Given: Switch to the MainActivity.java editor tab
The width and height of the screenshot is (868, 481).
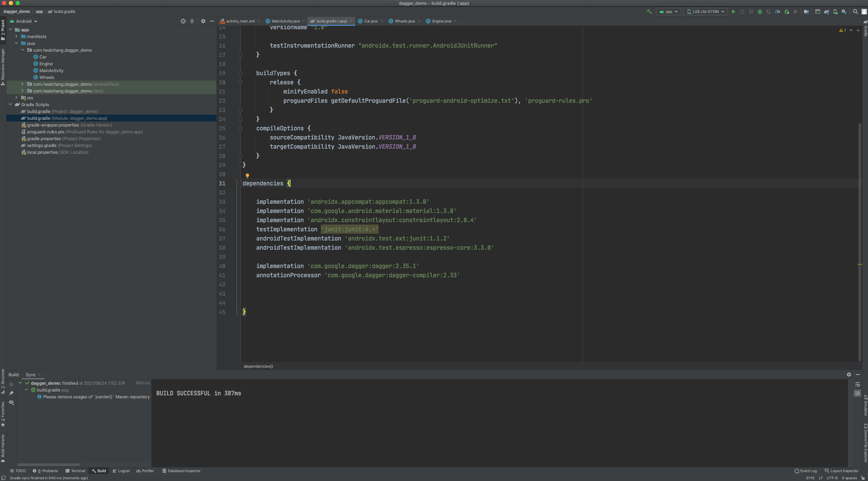Looking at the screenshot, I should coord(285,21).
